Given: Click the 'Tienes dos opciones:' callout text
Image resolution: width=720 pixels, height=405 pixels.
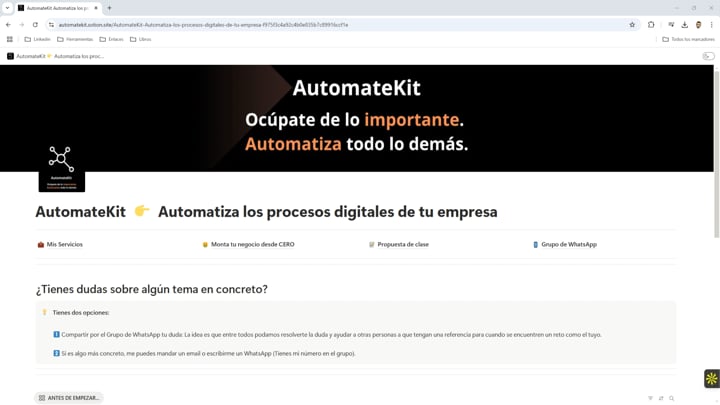Looking at the screenshot, I should [81, 313].
